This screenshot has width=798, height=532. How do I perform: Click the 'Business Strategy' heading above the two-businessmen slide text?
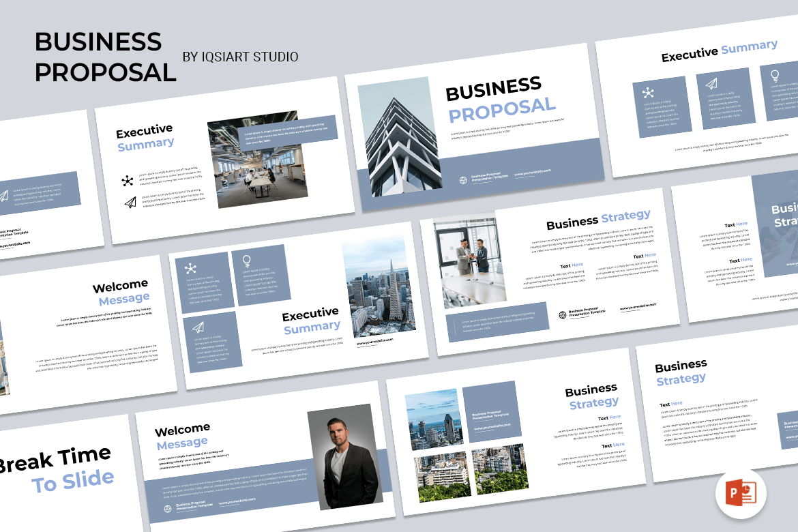[599, 220]
